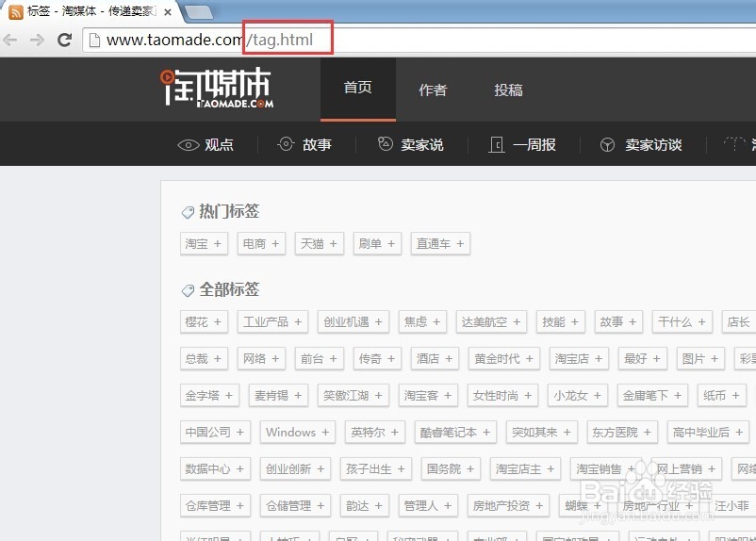Click the 中国公司 tag
The height and width of the screenshot is (541, 756).
click(x=215, y=432)
